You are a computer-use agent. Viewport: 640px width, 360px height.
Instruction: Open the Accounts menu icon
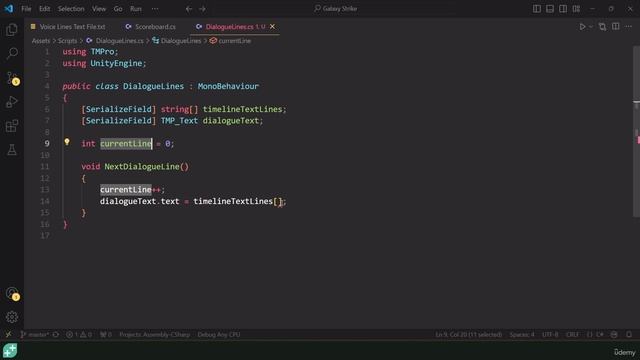click(12, 293)
